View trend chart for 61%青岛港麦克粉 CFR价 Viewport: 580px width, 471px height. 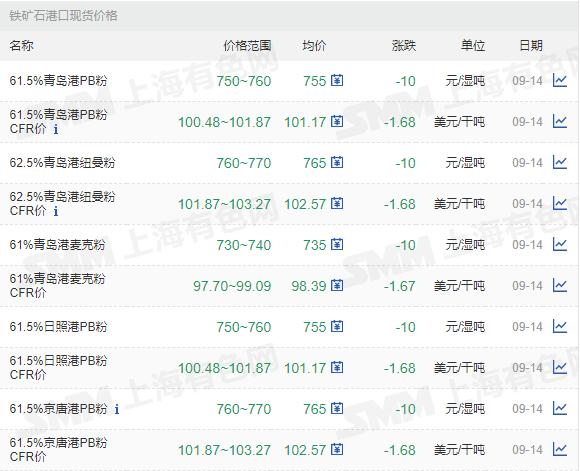point(560,286)
